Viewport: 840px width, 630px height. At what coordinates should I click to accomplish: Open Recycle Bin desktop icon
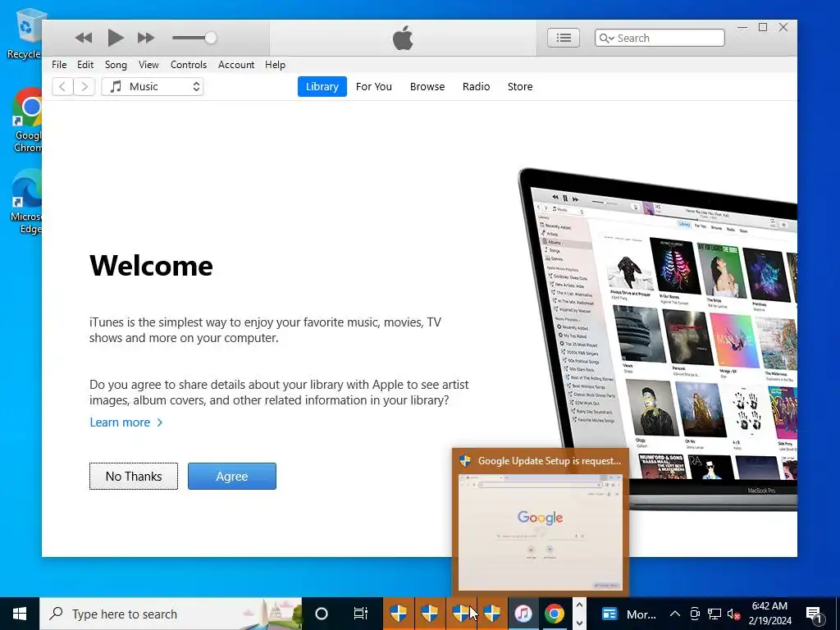pyautogui.click(x=25, y=33)
